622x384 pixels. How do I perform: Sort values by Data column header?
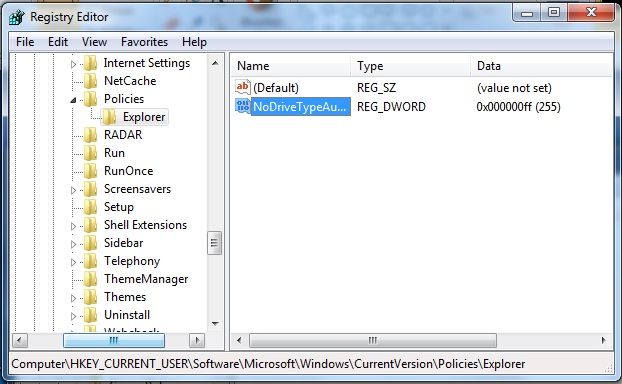(x=542, y=65)
